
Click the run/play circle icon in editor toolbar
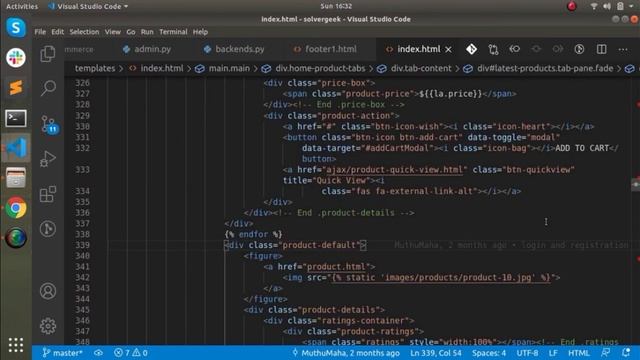(579, 49)
